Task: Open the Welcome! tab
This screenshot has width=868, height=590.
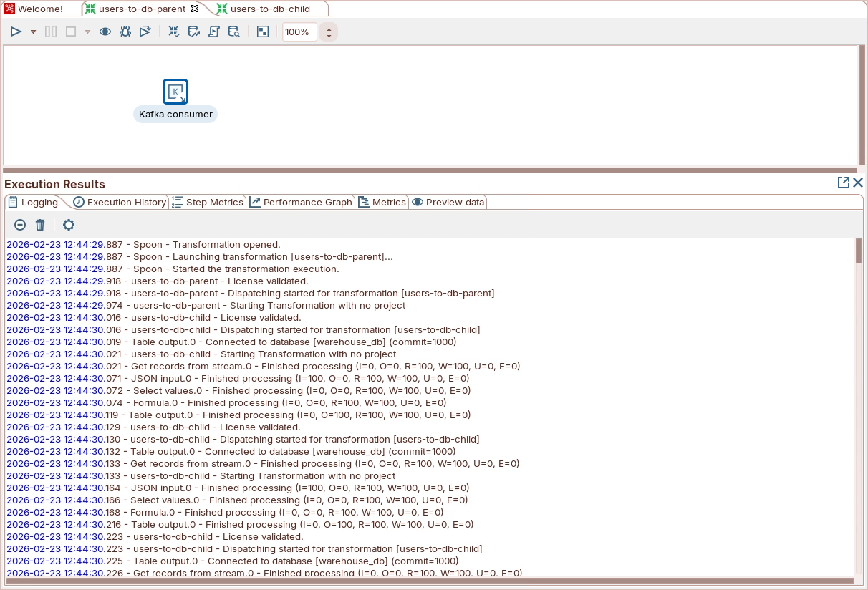Action: pyautogui.click(x=39, y=9)
